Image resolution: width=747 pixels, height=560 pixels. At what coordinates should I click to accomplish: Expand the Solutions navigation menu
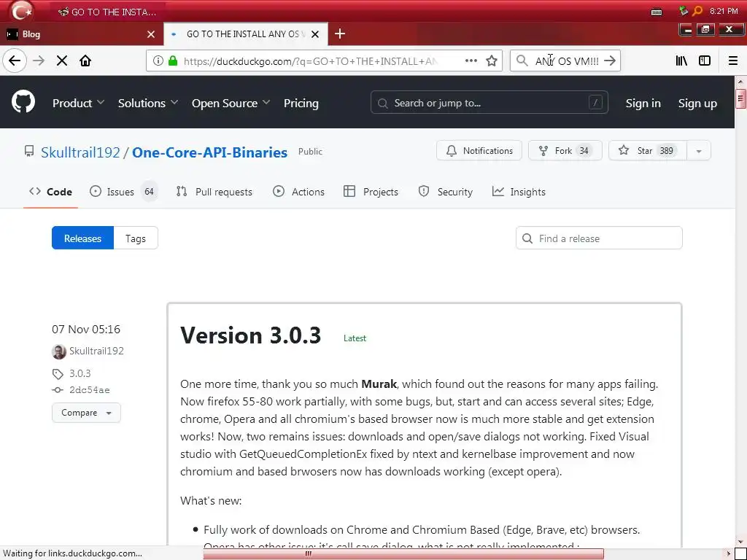click(147, 104)
